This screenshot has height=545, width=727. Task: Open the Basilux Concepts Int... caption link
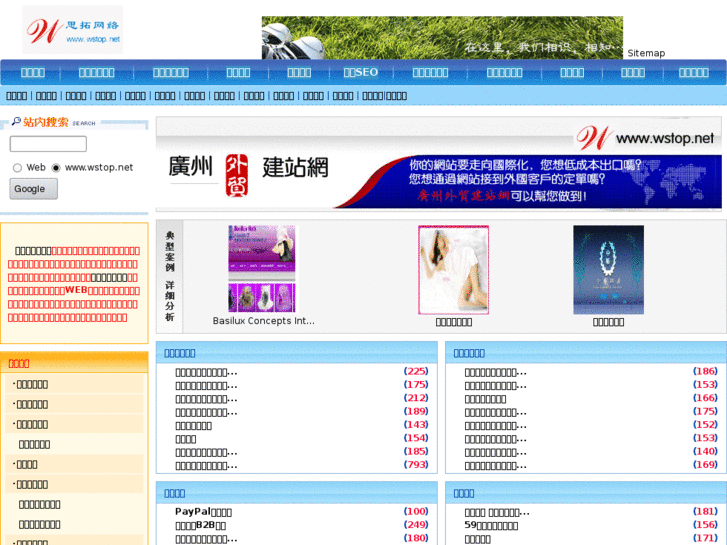click(x=263, y=321)
